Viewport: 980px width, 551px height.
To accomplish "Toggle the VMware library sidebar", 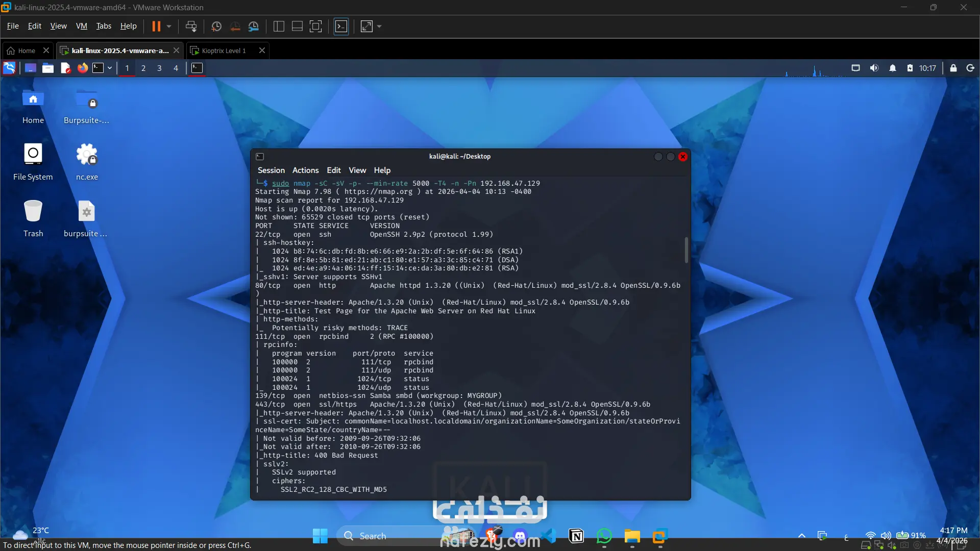I will point(279,26).
